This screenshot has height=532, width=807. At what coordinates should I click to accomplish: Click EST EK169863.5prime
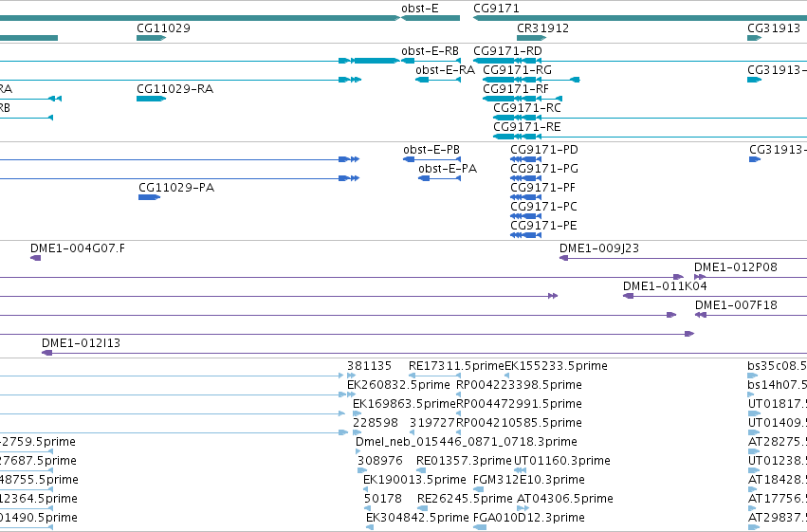tap(405, 404)
